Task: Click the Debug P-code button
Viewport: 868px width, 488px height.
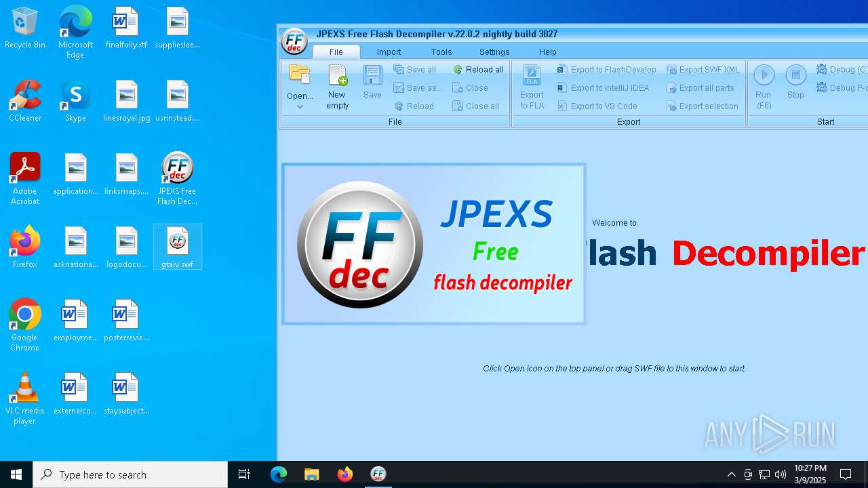Action: coord(842,88)
